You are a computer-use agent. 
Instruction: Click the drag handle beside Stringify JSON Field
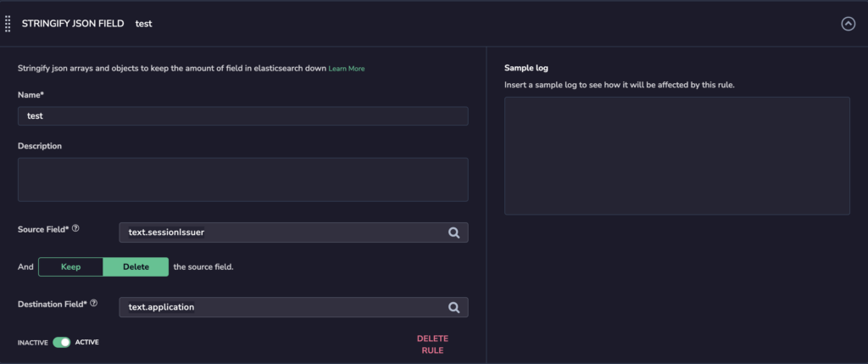click(8, 24)
